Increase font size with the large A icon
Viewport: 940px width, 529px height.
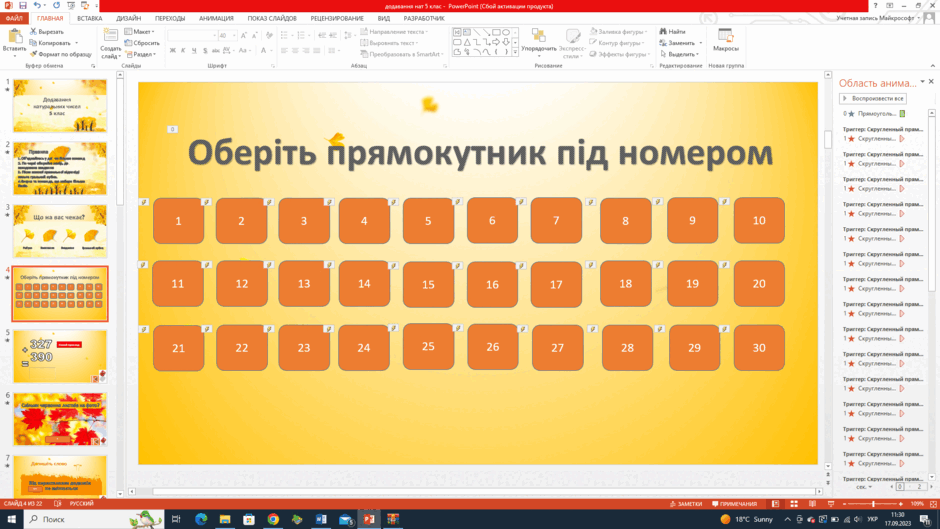[x=243, y=35]
